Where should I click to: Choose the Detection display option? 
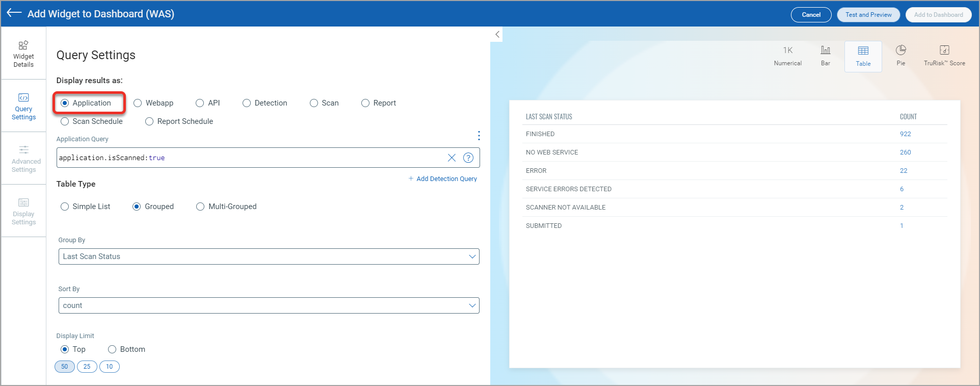tap(247, 103)
